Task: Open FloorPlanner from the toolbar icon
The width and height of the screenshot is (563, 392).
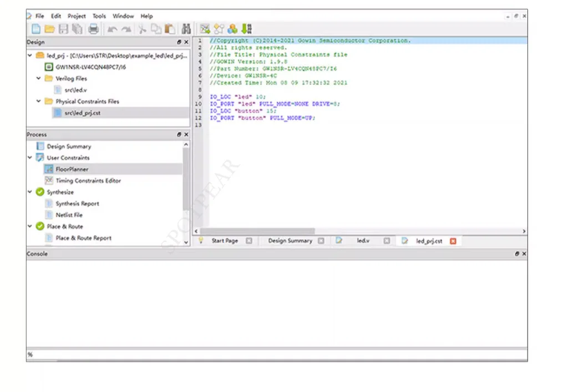Action: pyautogui.click(x=205, y=29)
